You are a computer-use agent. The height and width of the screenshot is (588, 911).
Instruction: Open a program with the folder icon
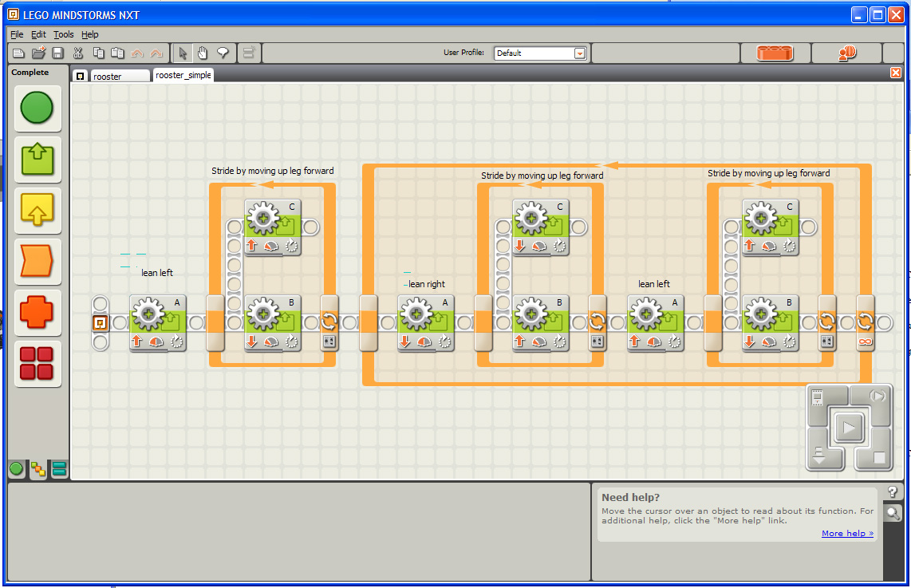coord(38,53)
